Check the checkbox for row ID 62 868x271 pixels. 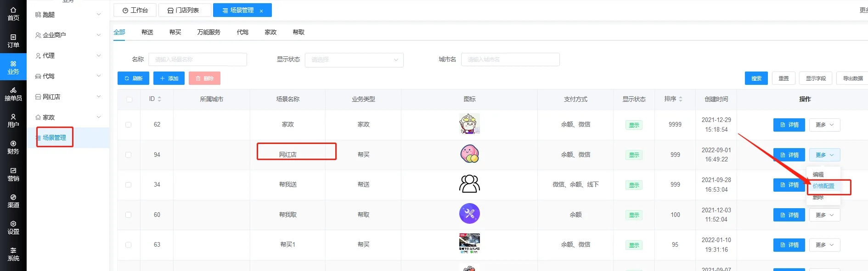coord(129,125)
